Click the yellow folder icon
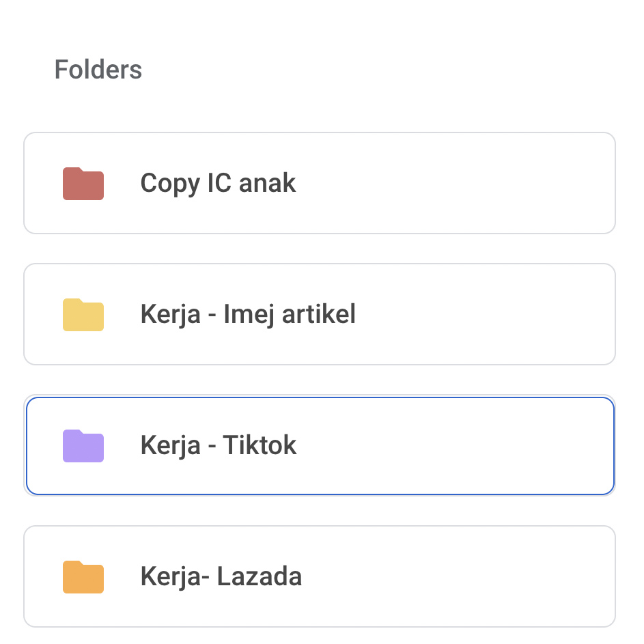The height and width of the screenshot is (644, 644). [x=83, y=315]
